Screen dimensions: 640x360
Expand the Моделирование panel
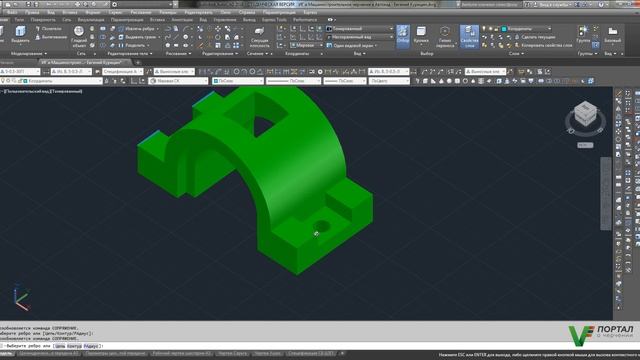pos(29,53)
